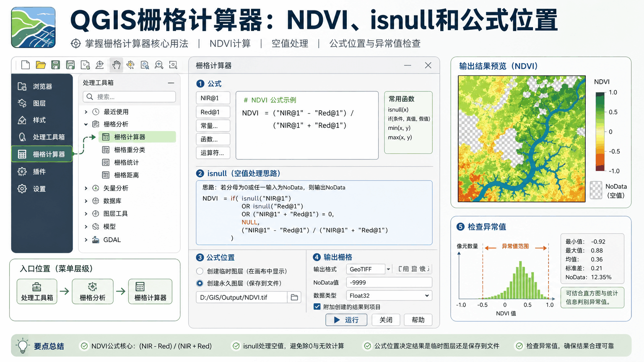Open the Float32 data type dropdown
The image size is (644, 362).
click(389, 296)
